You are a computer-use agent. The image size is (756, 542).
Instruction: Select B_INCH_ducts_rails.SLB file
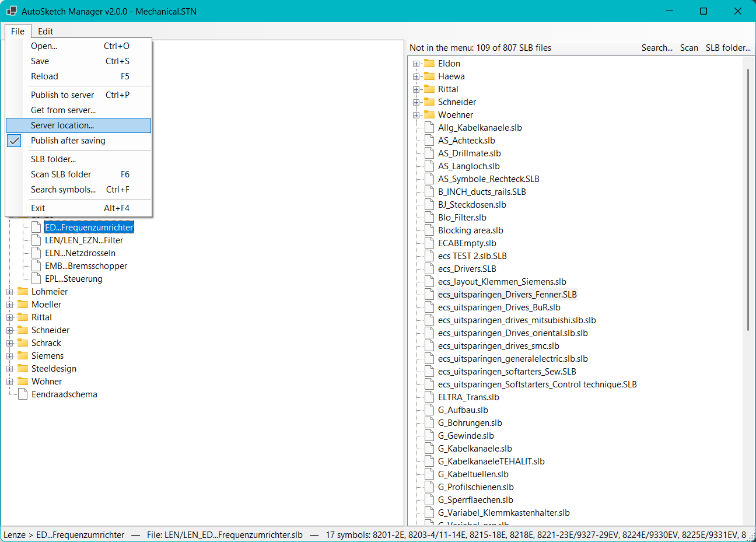pos(482,192)
